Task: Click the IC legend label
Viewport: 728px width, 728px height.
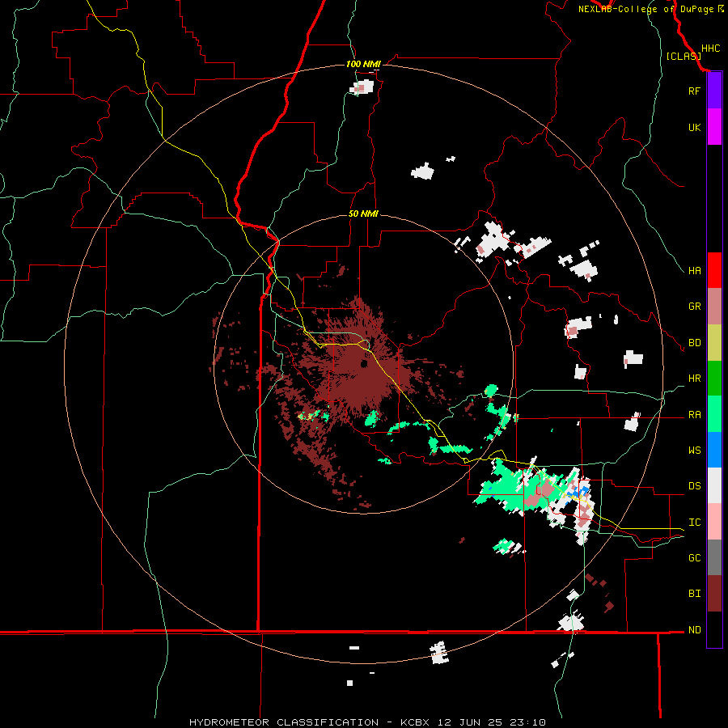Action: click(x=694, y=523)
